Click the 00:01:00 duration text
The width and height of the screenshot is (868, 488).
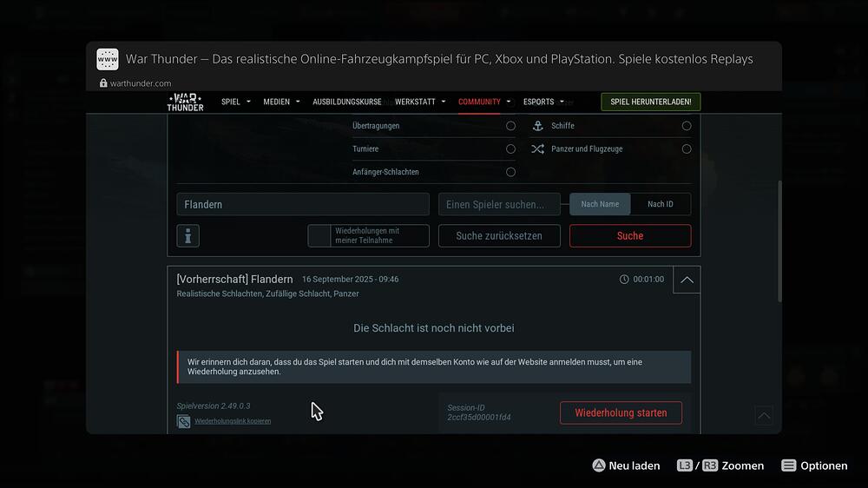(648, 280)
